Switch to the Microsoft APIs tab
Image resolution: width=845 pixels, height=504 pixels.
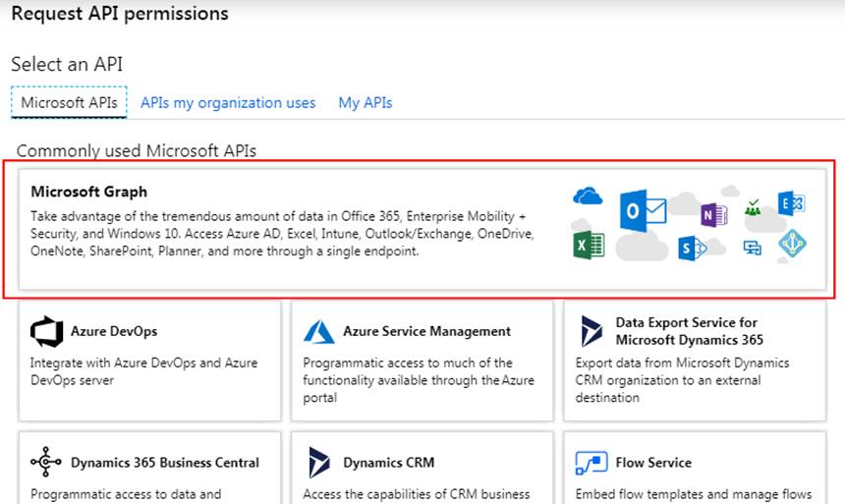pyautogui.click(x=69, y=102)
